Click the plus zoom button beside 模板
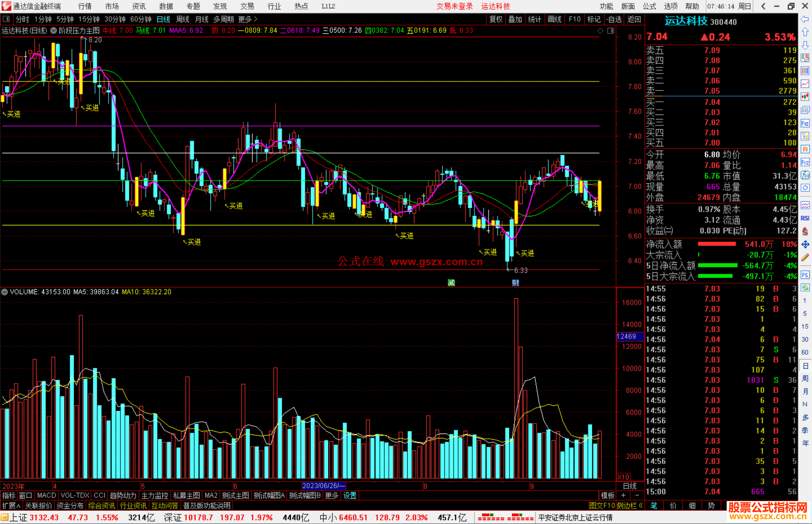 coord(623,495)
